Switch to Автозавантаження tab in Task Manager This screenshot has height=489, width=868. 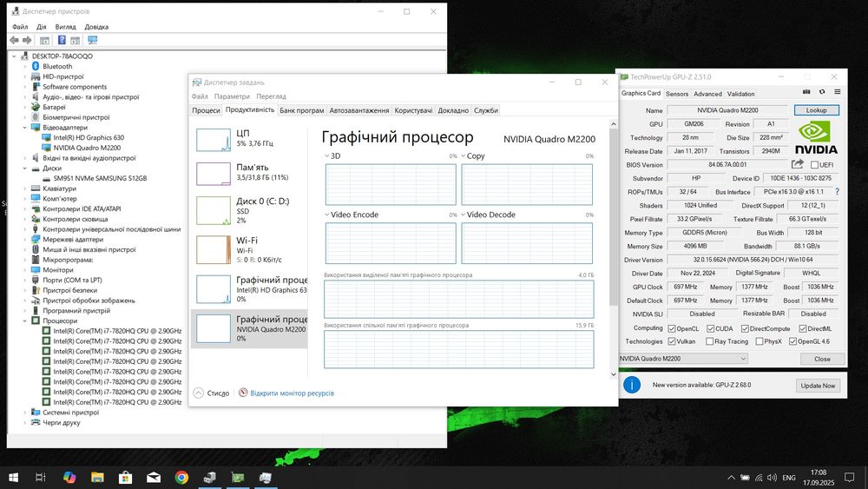click(358, 110)
